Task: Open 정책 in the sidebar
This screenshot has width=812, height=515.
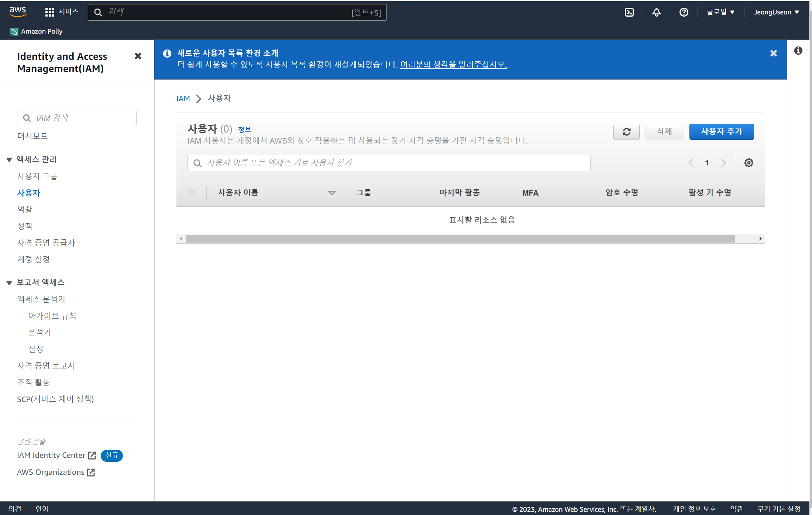Action: (x=25, y=226)
